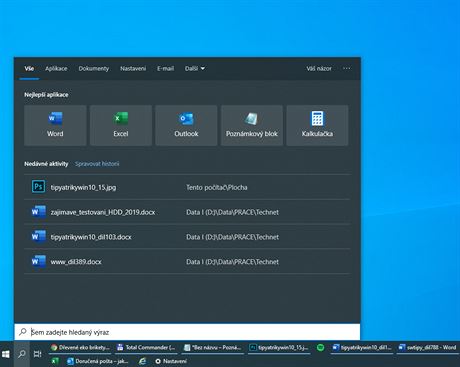Click Word icon next to www_dil389.docx
The height and width of the screenshot is (367, 460).
pos(38,261)
